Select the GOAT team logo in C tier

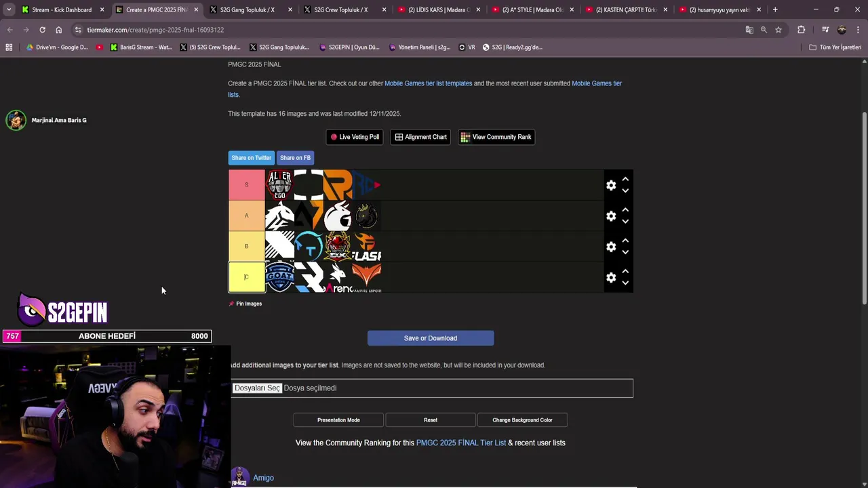pyautogui.click(x=279, y=277)
